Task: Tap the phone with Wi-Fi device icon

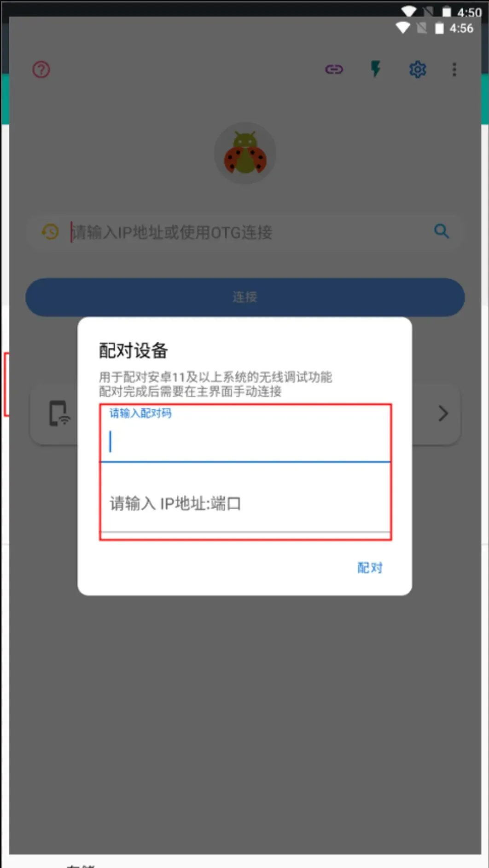Action: [59, 413]
